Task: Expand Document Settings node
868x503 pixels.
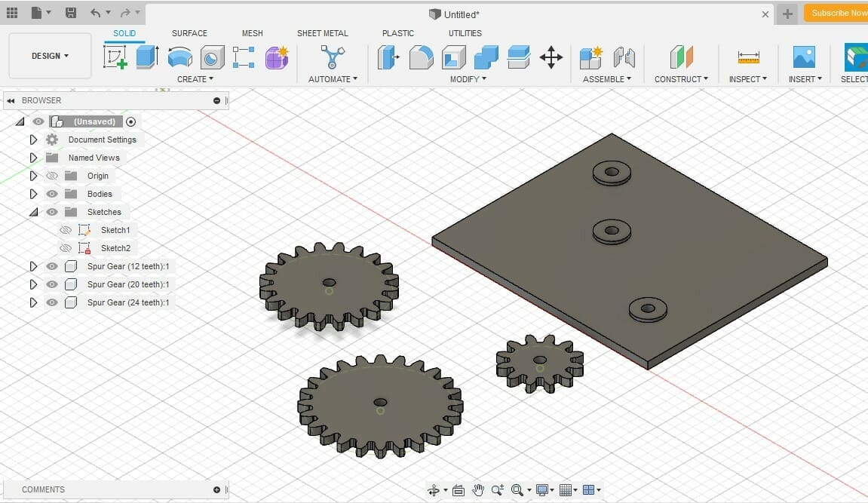Action: [x=33, y=140]
